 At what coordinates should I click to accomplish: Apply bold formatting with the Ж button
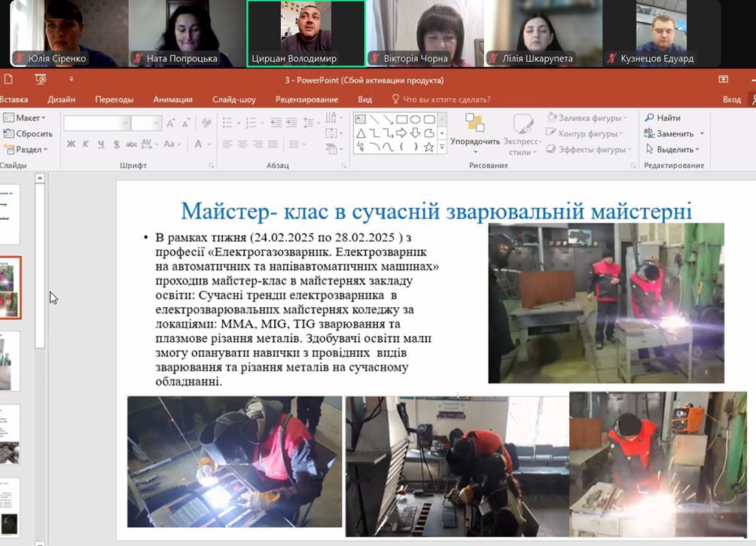71,145
